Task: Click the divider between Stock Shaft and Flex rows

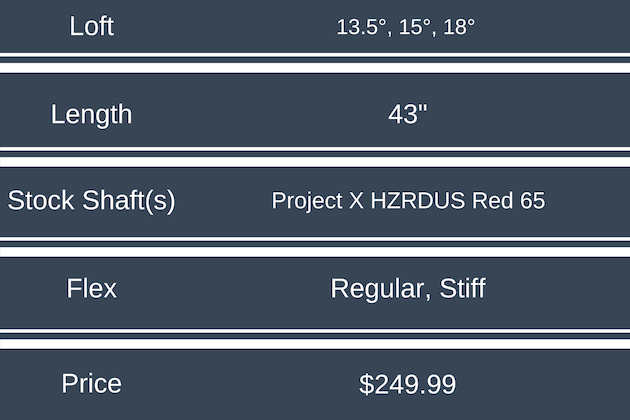Action: click(x=315, y=245)
